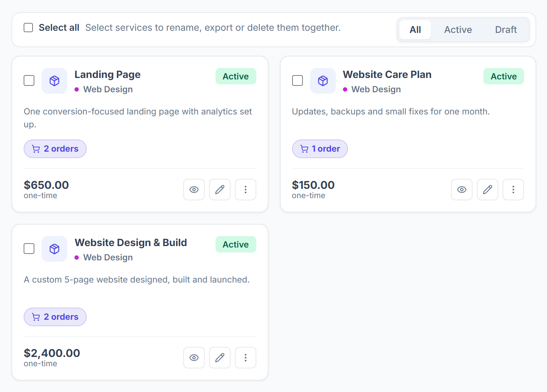Image resolution: width=547 pixels, height=392 pixels.
Task: Edit the Landing Page service with pencil icon
Action: (x=220, y=190)
